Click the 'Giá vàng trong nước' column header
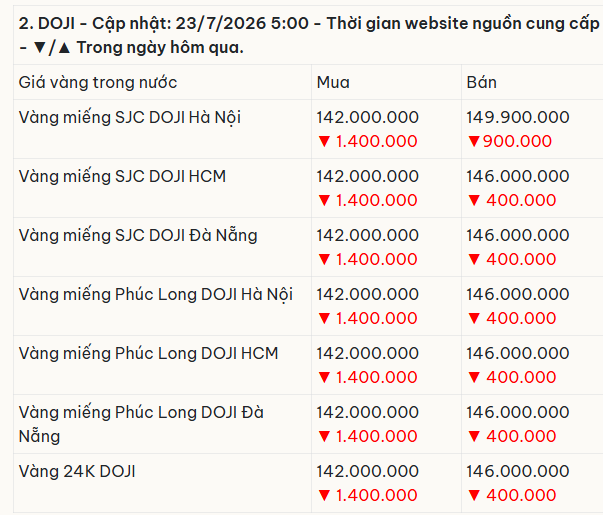Screen dimensions: 603x515 coord(98,82)
